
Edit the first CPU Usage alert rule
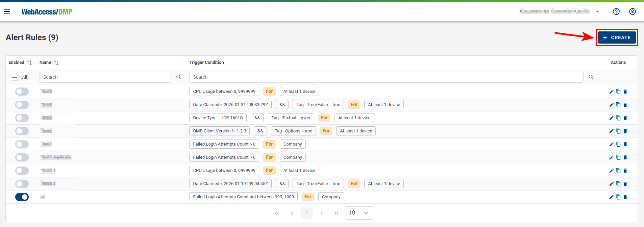coord(611,92)
